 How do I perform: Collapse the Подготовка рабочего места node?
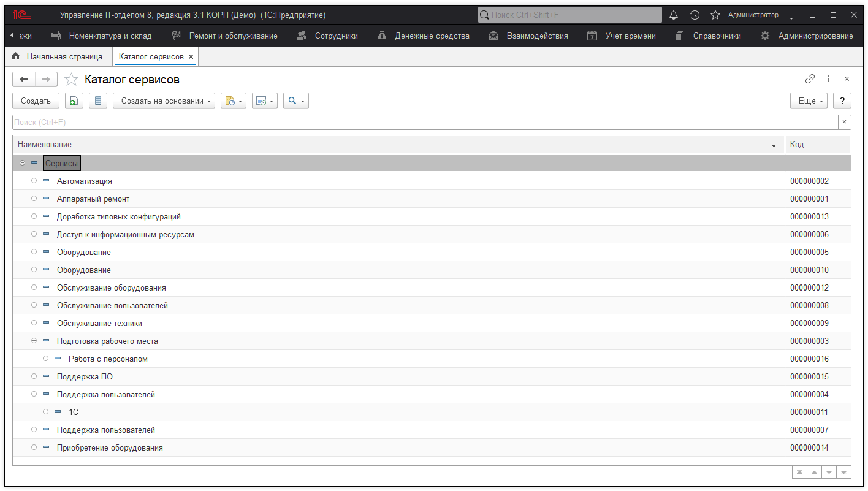pyautogui.click(x=34, y=341)
